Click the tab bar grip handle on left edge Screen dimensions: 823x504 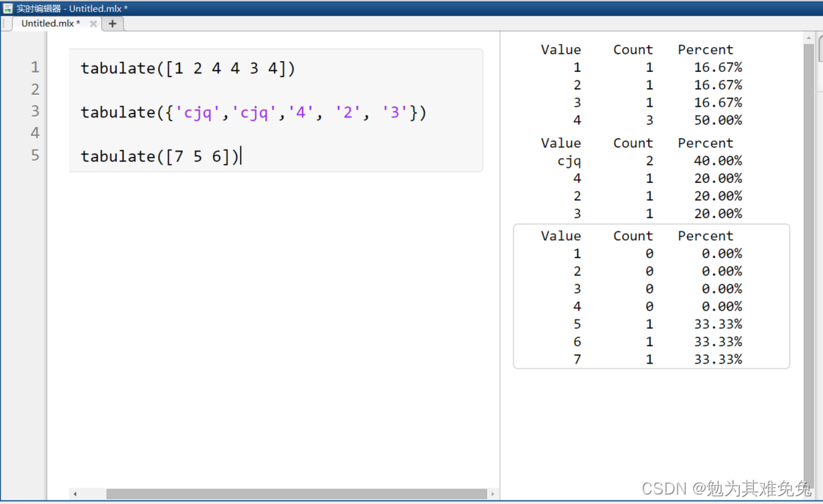[x=3, y=23]
